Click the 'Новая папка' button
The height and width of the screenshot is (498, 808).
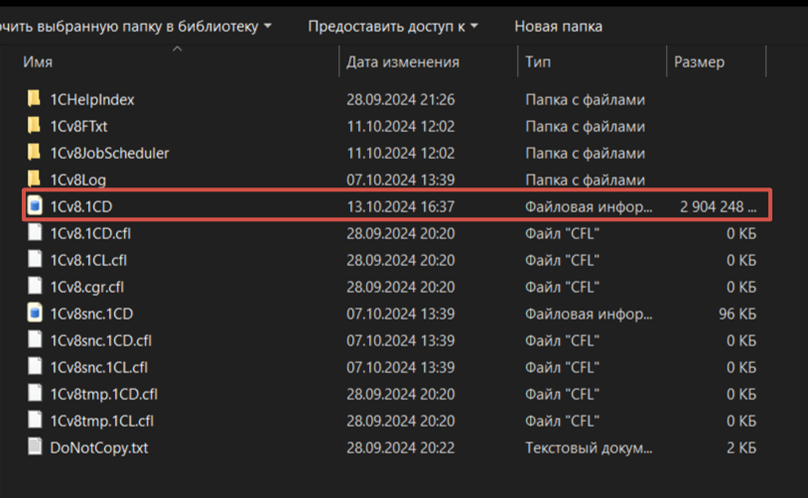click(x=558, y=26)
